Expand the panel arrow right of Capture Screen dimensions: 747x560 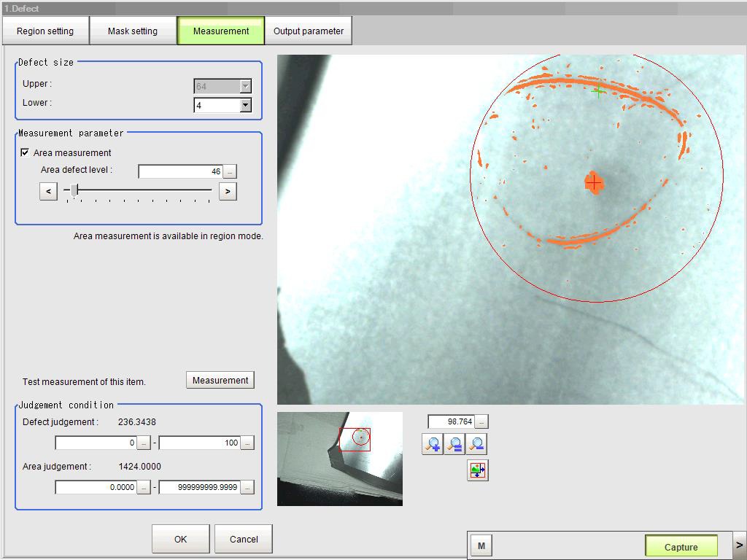[739, 545]
